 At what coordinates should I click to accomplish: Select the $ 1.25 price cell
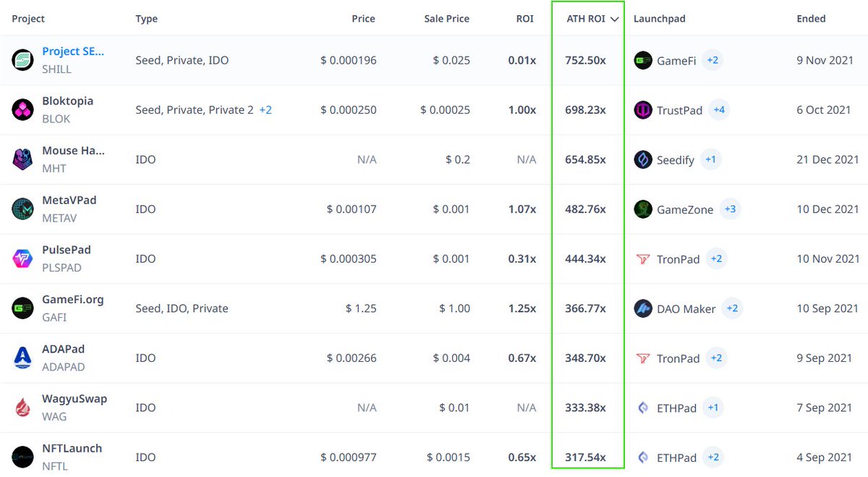point(361,309)
